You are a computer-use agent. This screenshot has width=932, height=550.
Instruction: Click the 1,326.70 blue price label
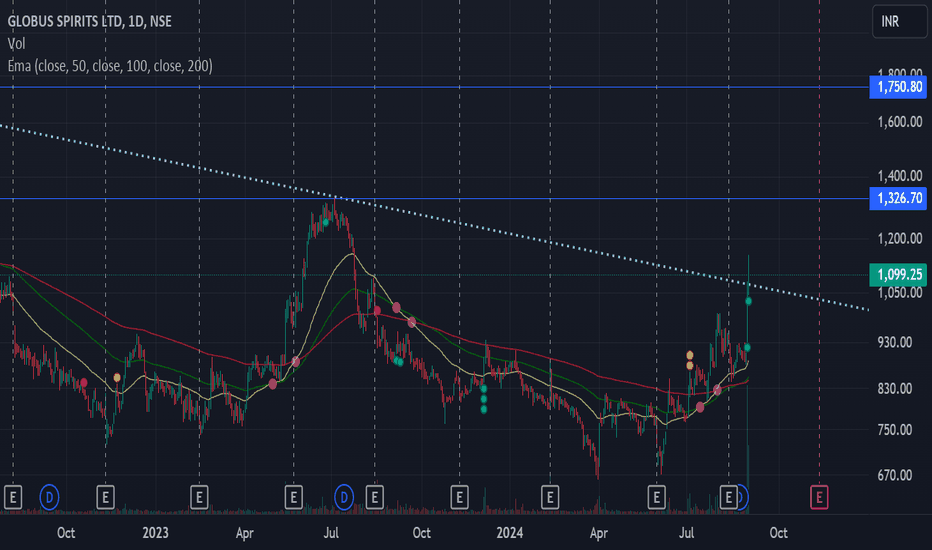click(898, 198)
